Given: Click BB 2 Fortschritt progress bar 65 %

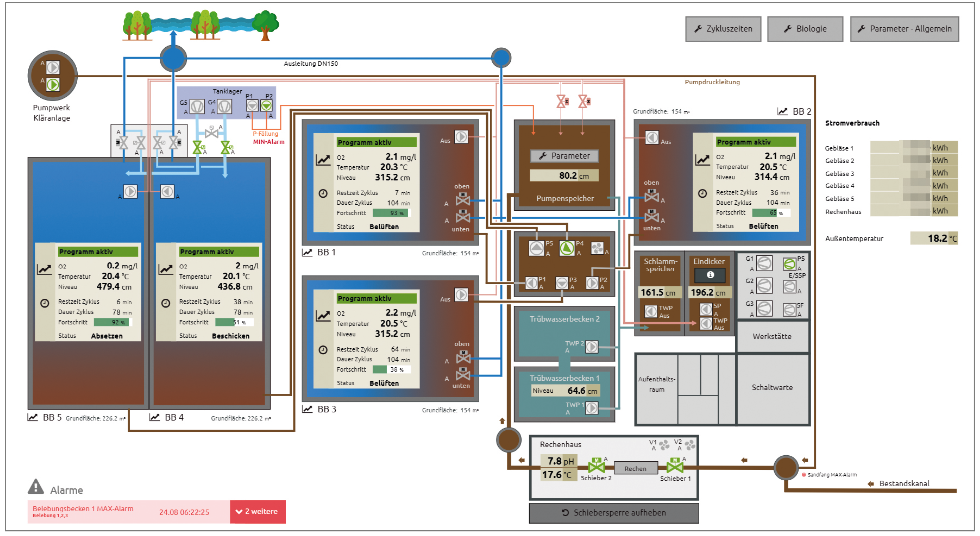Looking at the screenshot, I should pos(771,212).
